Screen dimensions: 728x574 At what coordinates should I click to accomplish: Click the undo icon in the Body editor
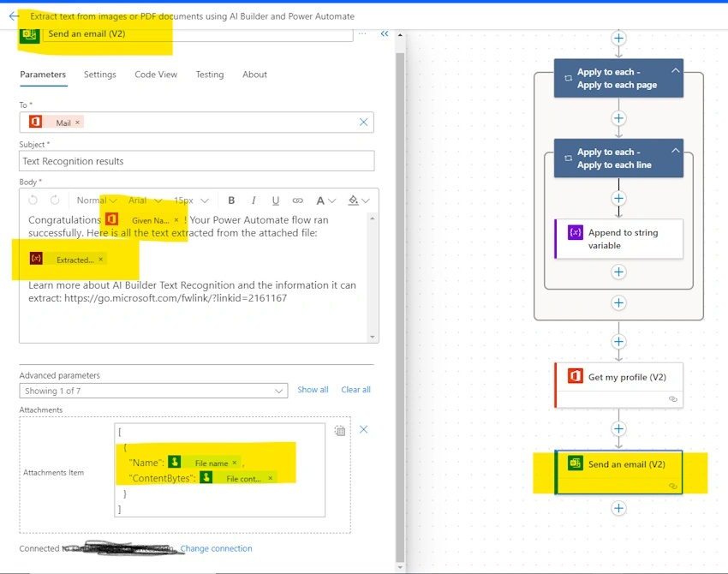(x=33, y=200)
